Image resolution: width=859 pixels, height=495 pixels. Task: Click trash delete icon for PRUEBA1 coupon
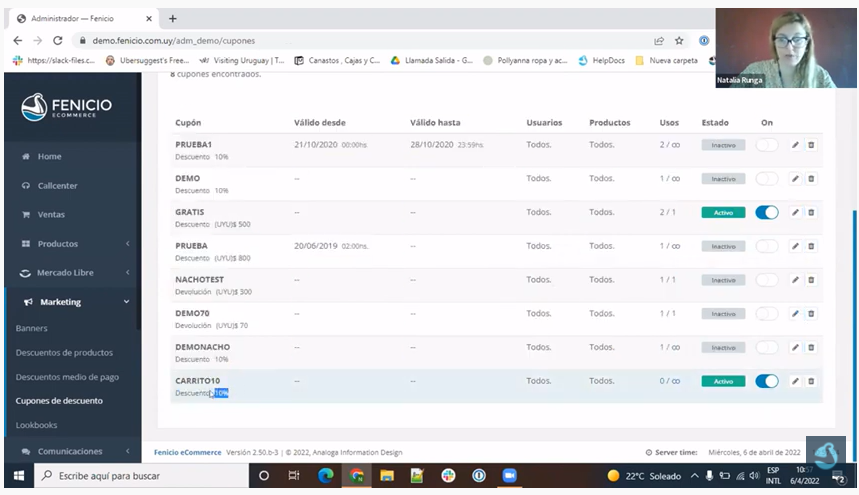[811, 145]
